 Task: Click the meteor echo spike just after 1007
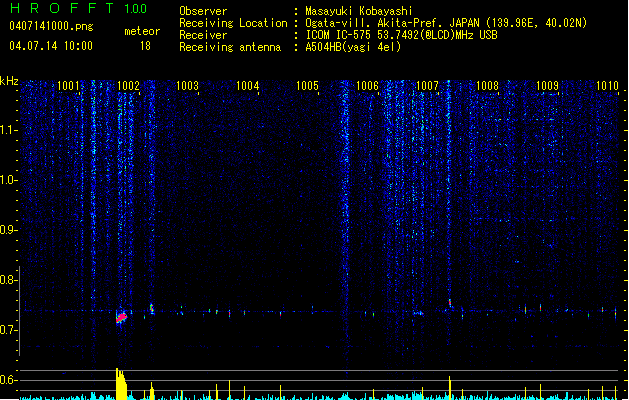coord(450,303)
